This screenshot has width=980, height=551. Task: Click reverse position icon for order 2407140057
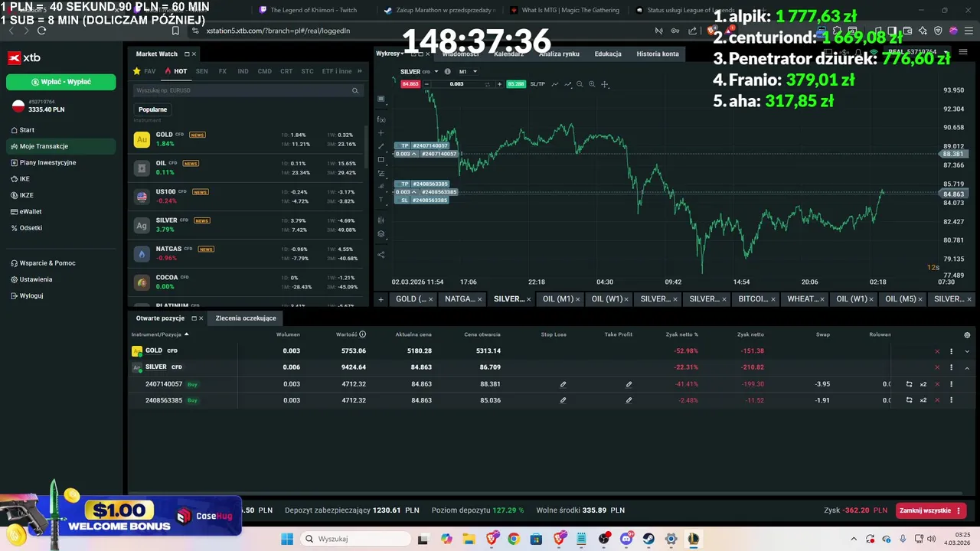(x=909, y=384)
